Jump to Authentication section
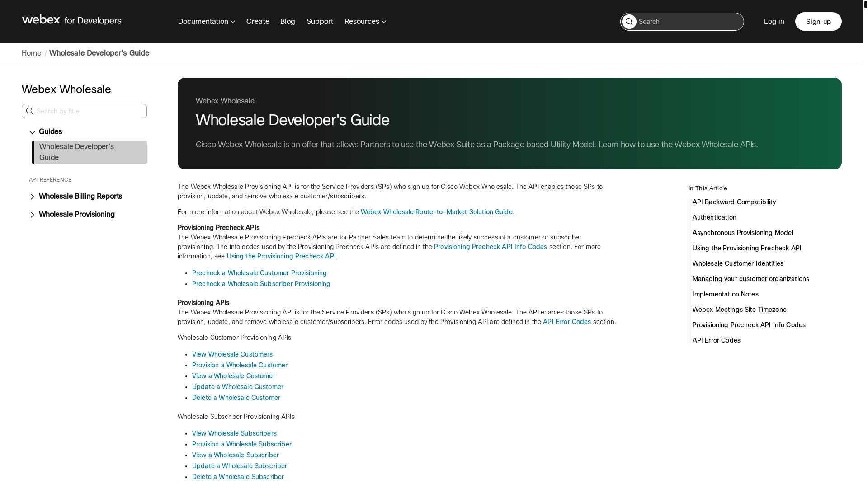 click(x=714, y=217)
